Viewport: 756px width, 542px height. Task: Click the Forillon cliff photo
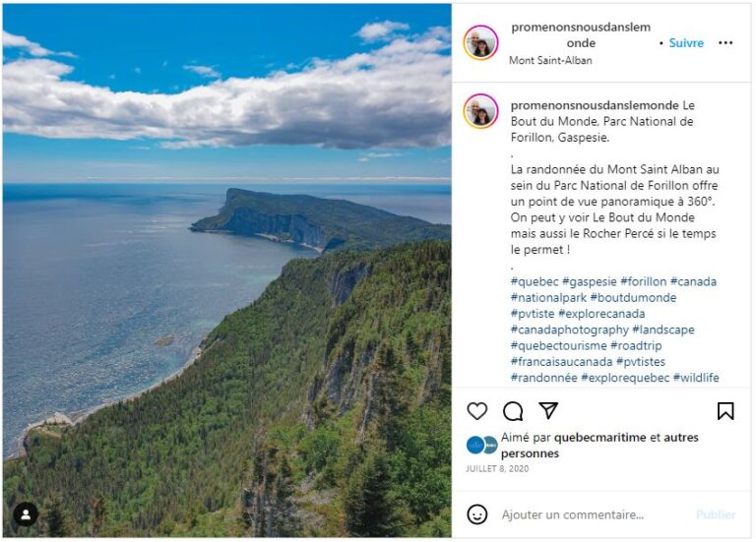tap(227, 271)
